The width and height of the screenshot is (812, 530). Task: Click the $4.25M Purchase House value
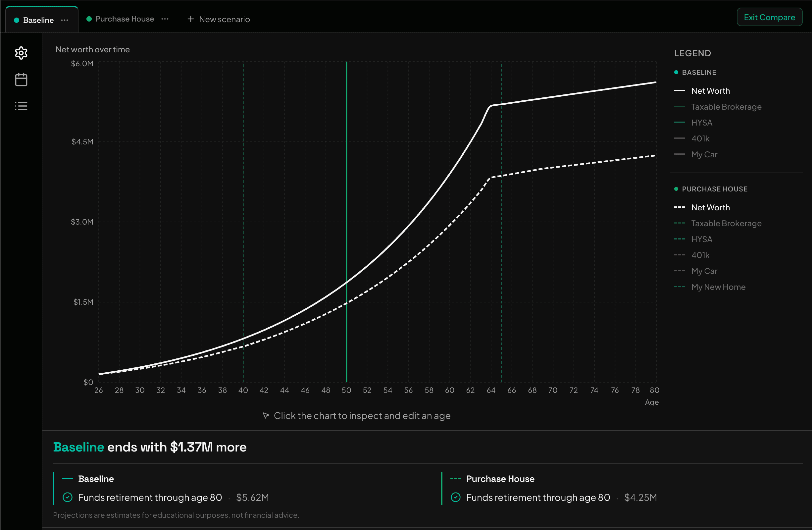pyautogui.click(x=640, y=498)
